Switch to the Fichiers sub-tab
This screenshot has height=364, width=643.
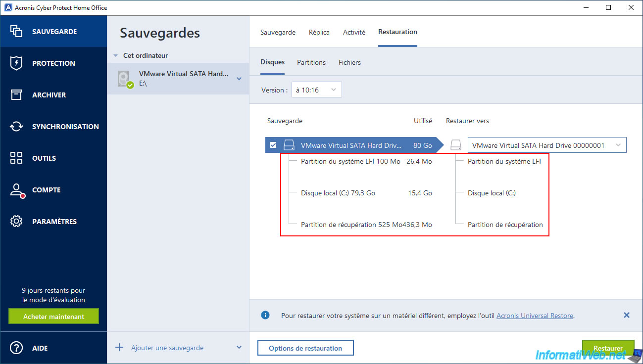[x=349, y=62]
